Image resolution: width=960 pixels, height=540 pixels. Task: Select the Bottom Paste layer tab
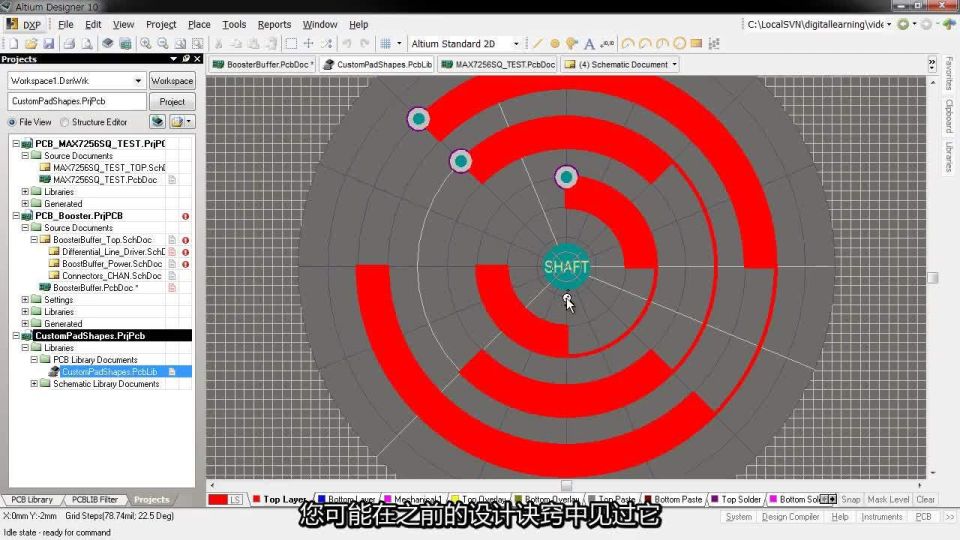[672, 500]
